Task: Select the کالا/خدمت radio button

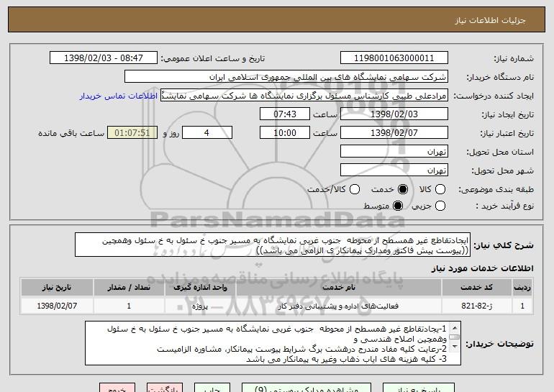Action: tap(355, 189)
